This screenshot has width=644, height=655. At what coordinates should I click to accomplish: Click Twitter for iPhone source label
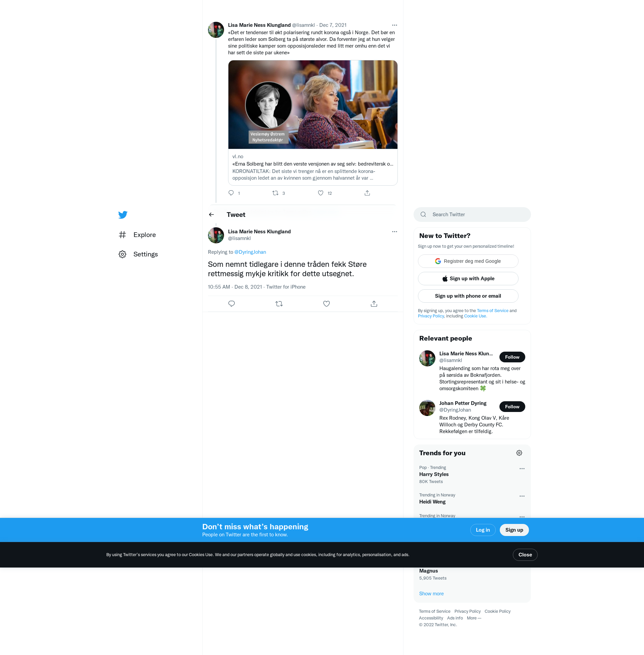point(286,287)
